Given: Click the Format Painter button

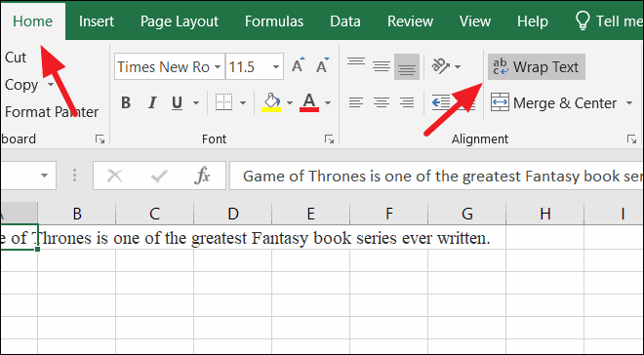Looking at the screenshot, I should [x=52, y=111].
